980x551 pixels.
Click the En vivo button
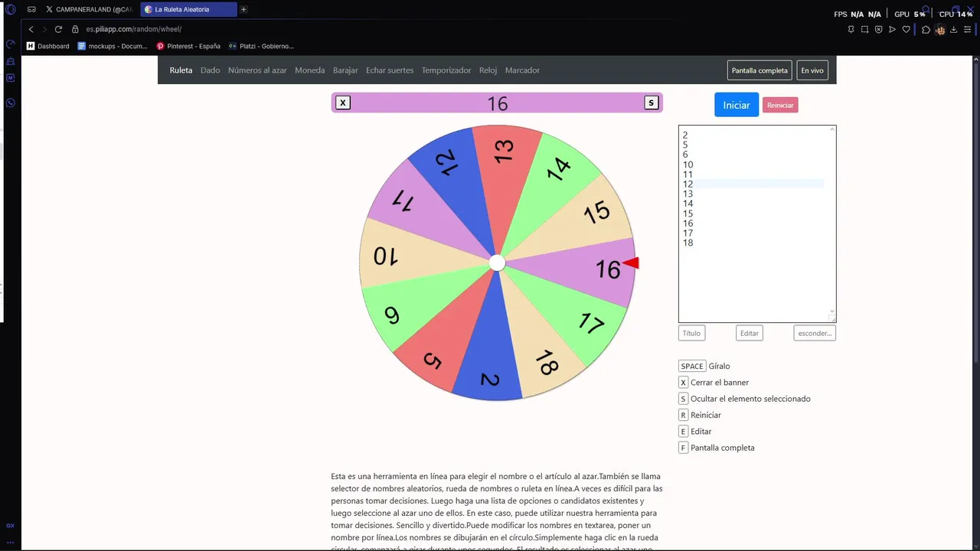[812, 70]
